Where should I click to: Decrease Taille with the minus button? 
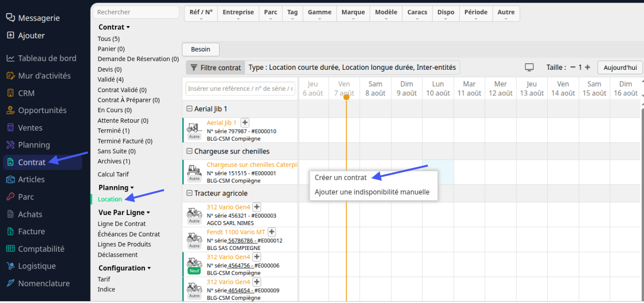573,67
